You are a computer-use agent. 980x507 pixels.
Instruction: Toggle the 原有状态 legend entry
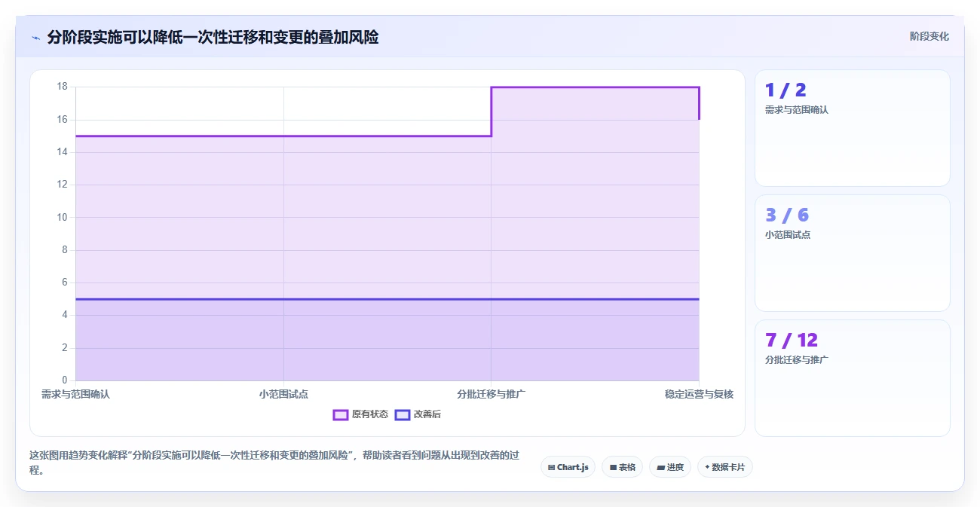click(360, 414)
